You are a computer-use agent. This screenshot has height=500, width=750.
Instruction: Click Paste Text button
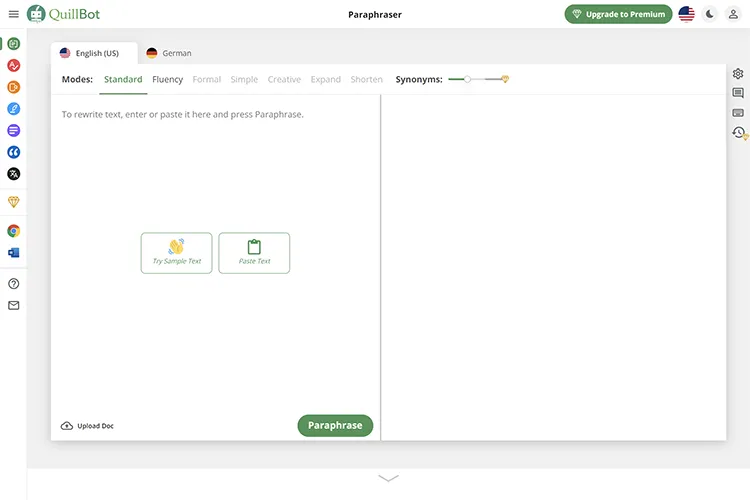pos(254,253)
